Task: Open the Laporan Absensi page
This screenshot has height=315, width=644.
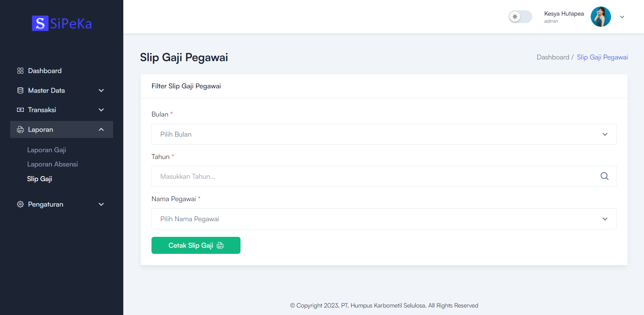Action: 52,164
